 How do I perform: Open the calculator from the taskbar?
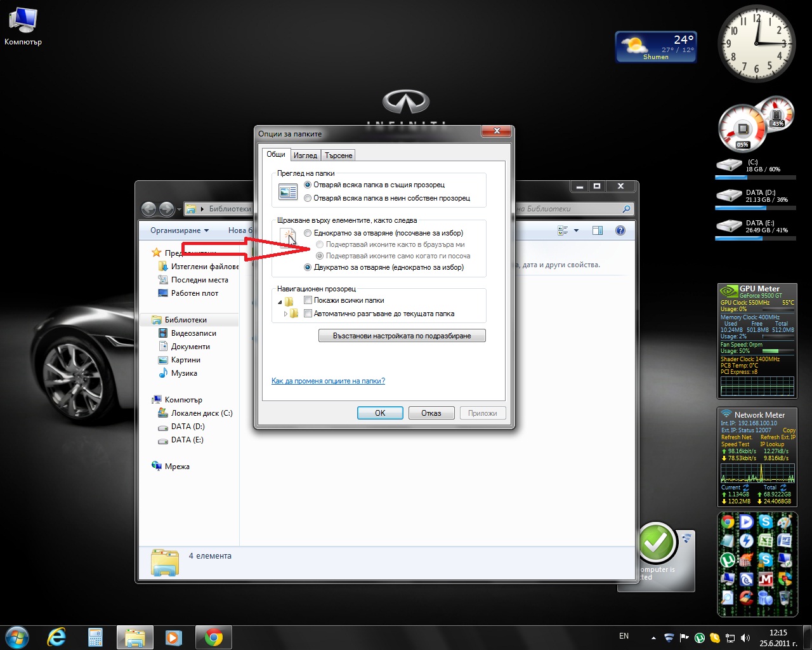tap(95, 637)
